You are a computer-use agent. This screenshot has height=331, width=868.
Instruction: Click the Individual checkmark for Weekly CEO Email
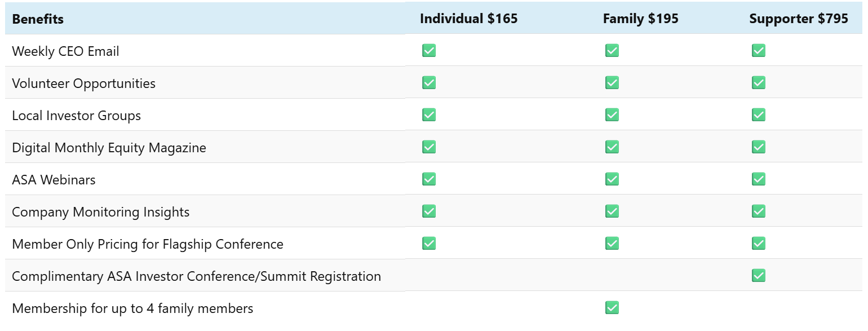click(x=429, y=51)
